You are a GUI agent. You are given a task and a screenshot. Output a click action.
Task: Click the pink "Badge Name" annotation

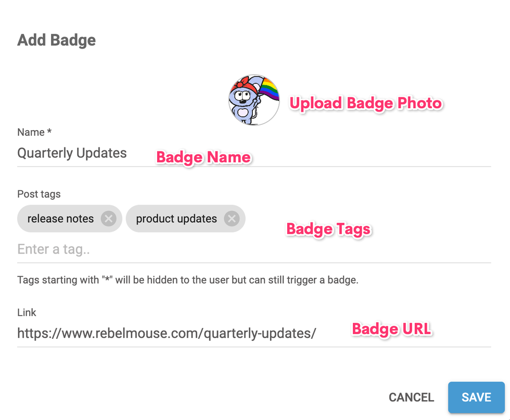point(203,157)
